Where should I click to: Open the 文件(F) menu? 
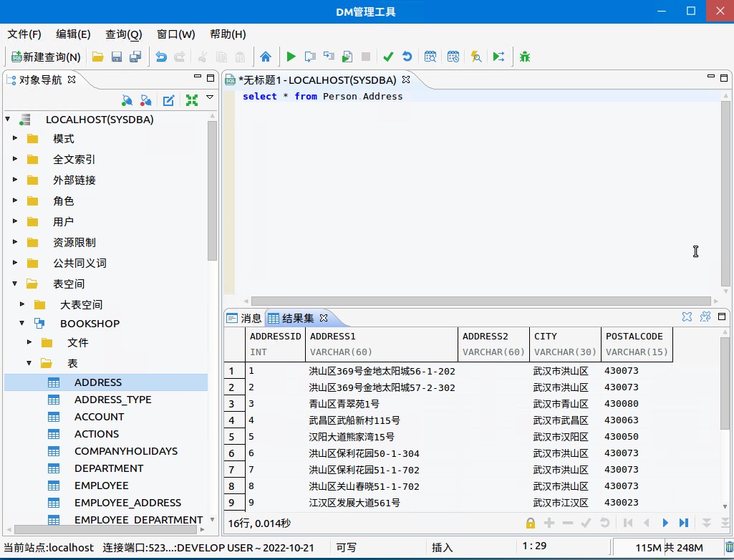(24, 34)
